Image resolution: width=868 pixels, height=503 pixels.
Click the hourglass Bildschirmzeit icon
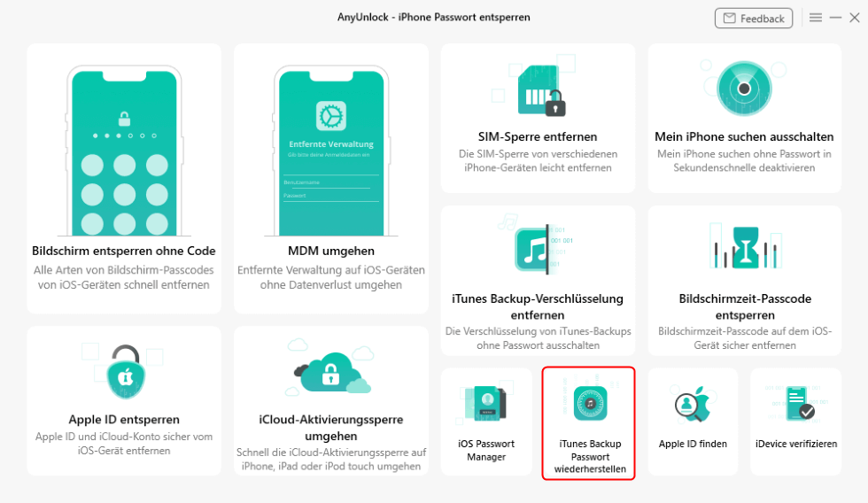[x=745, y=247]
